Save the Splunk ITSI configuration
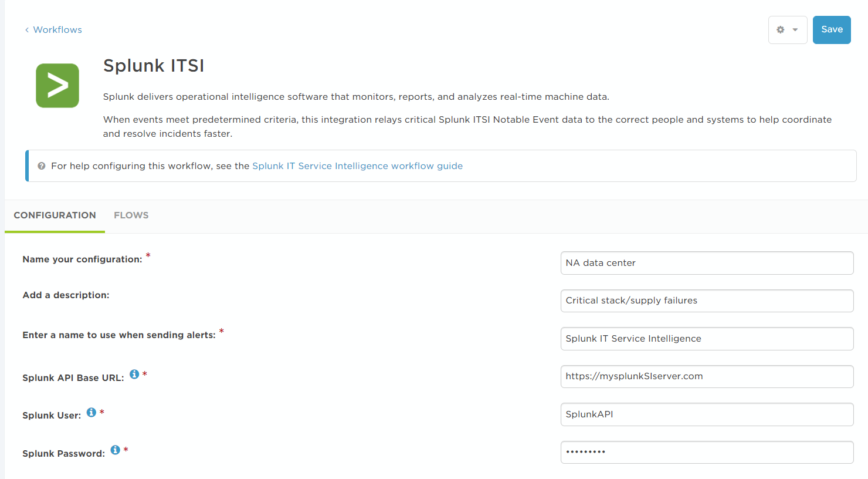 pos(832,30)
